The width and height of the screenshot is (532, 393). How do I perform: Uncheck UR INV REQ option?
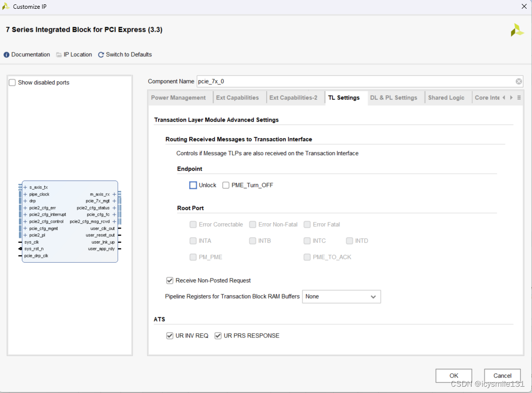pos(170,336)
